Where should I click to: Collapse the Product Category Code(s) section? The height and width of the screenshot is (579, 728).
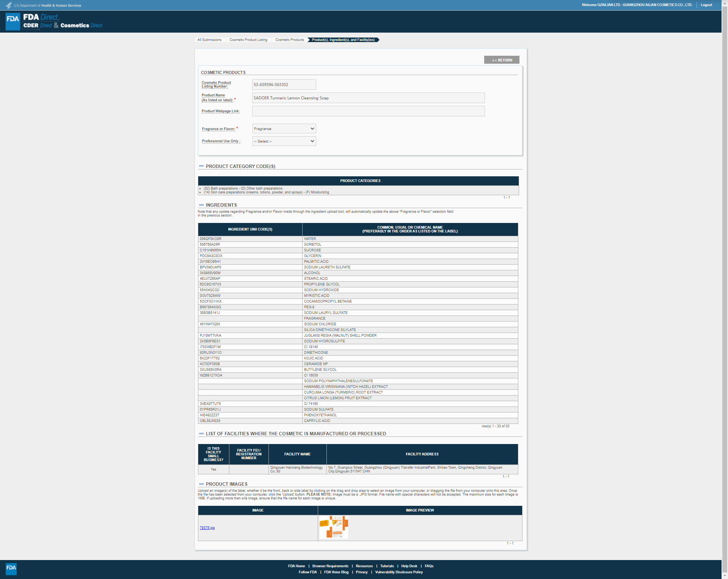click(201, 166)
